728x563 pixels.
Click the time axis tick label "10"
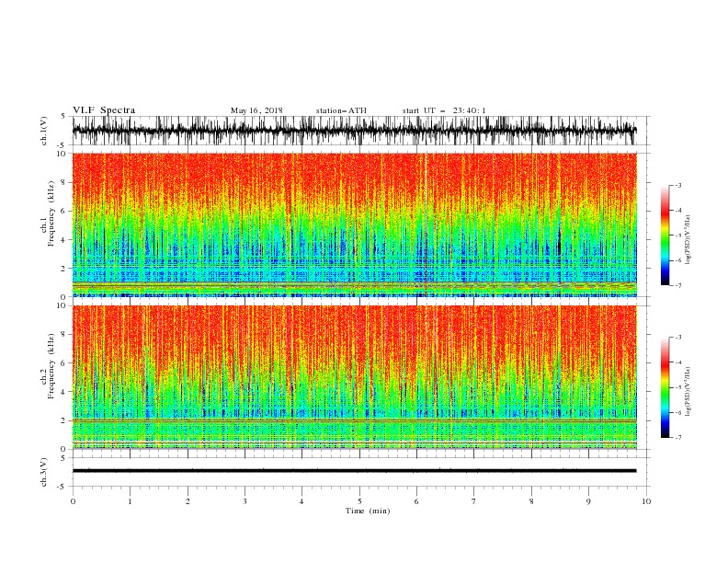pyautogui.click(x=646, y=501)
